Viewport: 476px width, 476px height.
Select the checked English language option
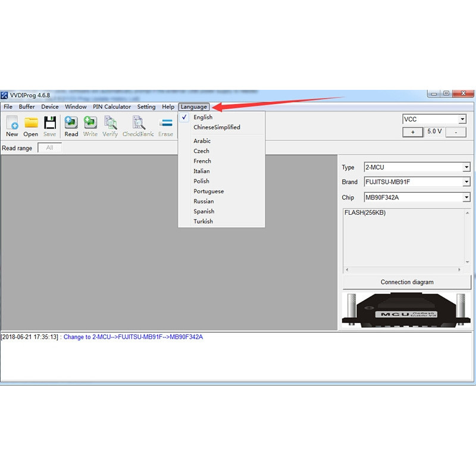[x=203, y=117]
